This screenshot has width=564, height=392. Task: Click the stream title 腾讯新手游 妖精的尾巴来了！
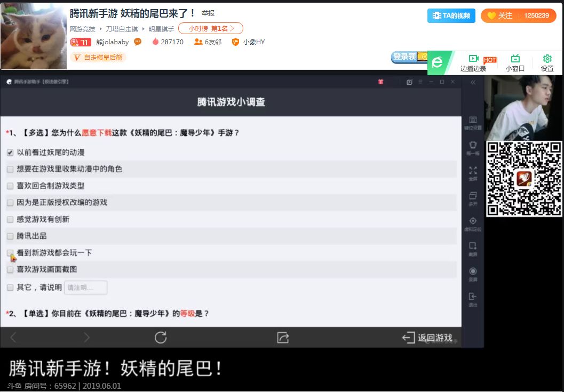132,13
